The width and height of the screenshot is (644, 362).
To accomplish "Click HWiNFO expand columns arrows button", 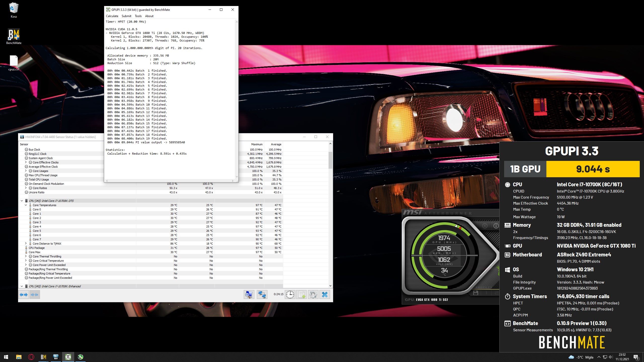I will point(24,295).
